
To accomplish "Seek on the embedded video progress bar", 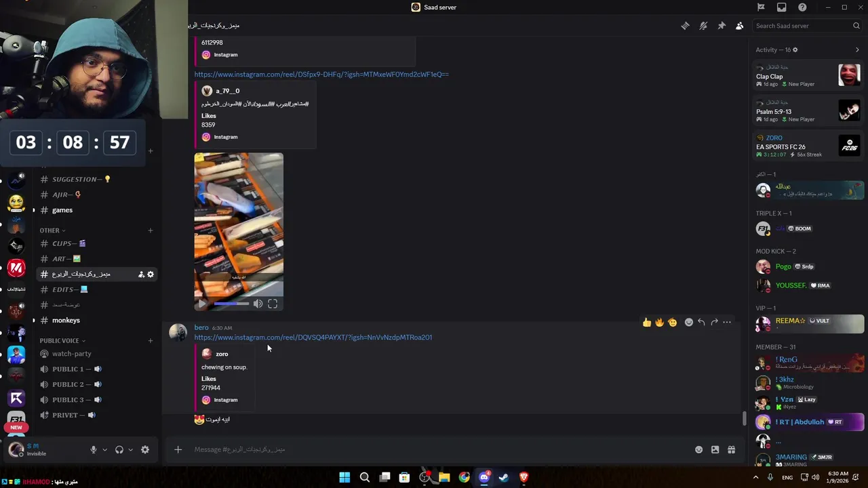I will [231, 304].
